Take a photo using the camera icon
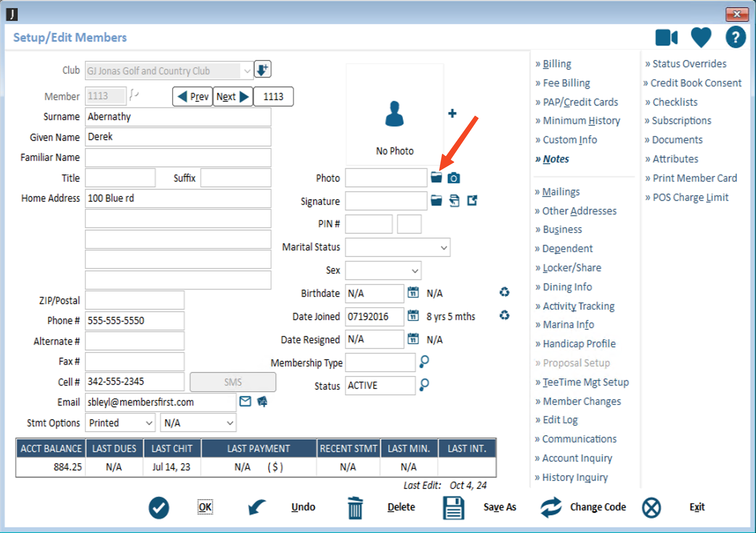756x533 pixels. click(x=454, y=178)
